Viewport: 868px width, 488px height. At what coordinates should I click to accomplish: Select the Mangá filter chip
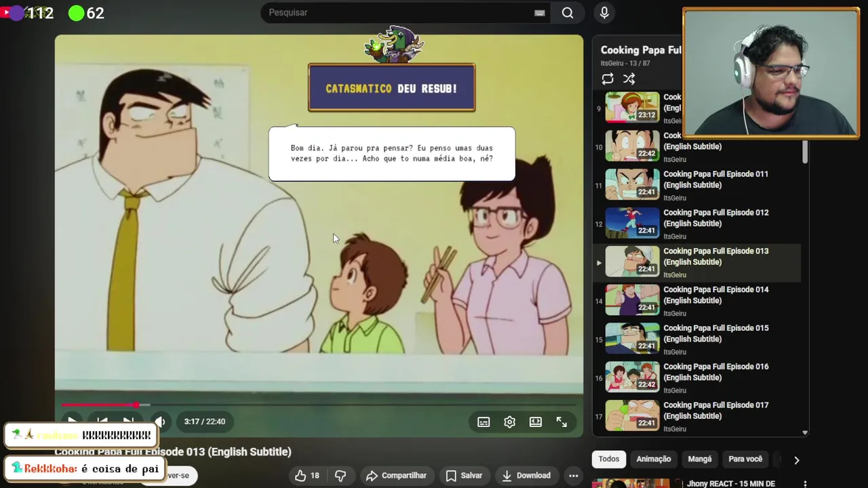(x=700, y=459)
